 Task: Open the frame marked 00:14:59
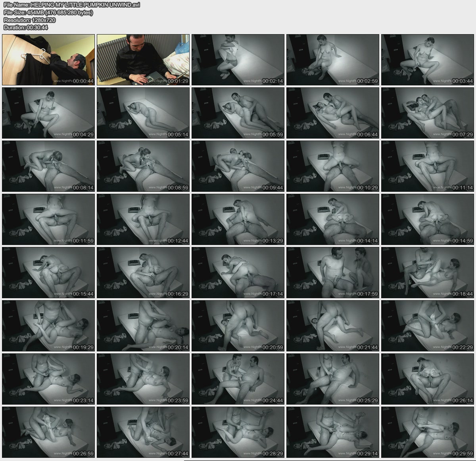(x=428, y=219)
